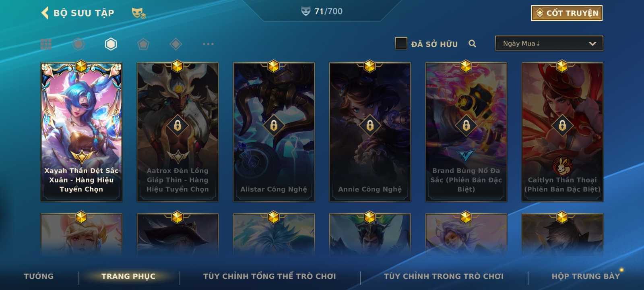
Task: Open more filters three-dots icon
Action: 208,44
